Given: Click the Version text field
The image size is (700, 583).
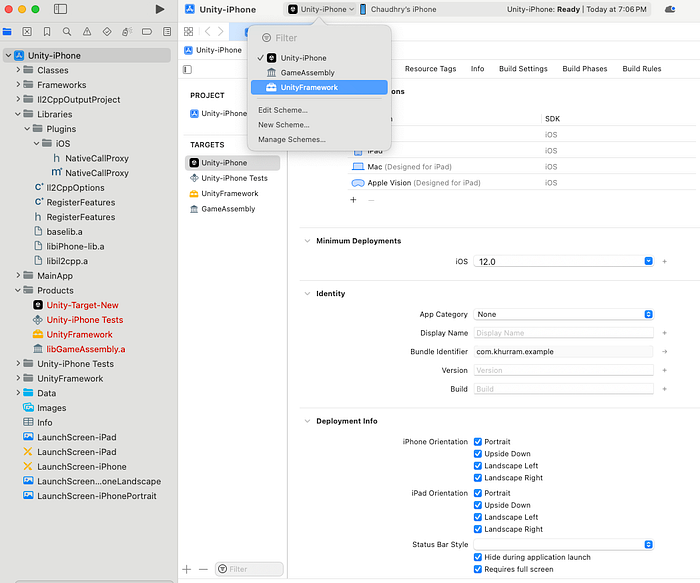Looking at the screenshot, I should coord(563,371).
